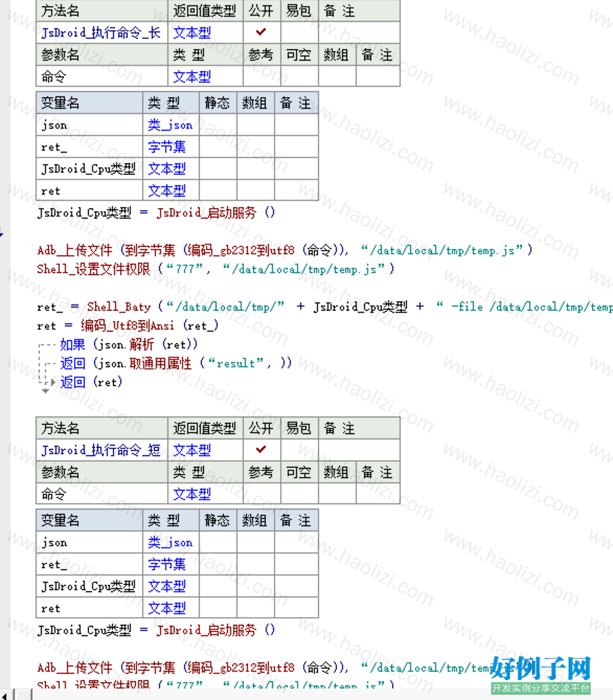Click 类_json type in 短 method table

171,543
